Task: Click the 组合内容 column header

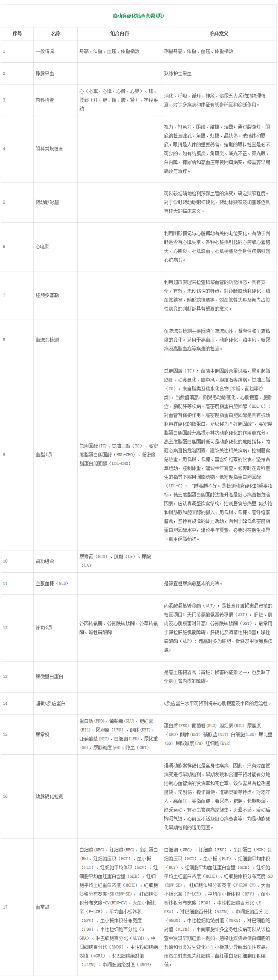Action: click(x=119, y=33)
